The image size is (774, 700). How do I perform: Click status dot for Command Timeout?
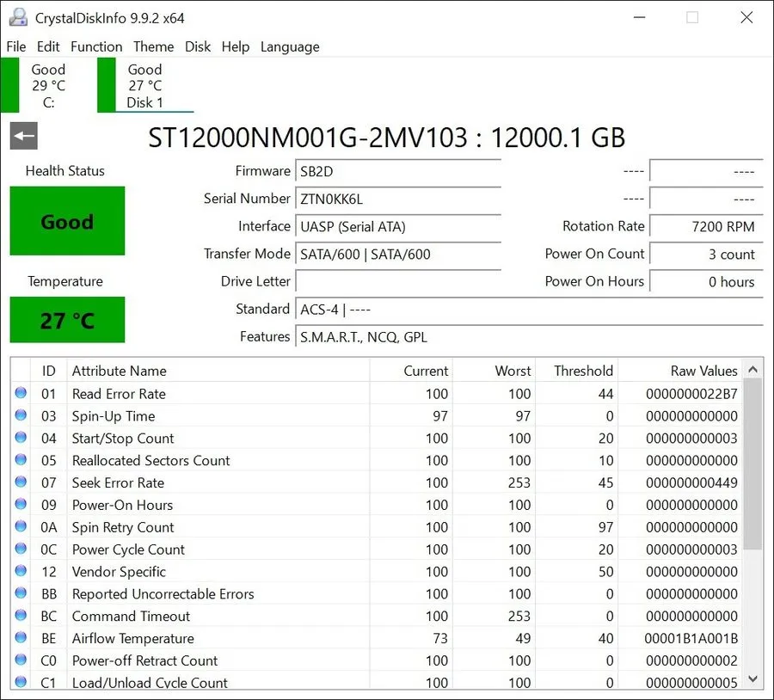pyautogui.click(x=21, y=615)
